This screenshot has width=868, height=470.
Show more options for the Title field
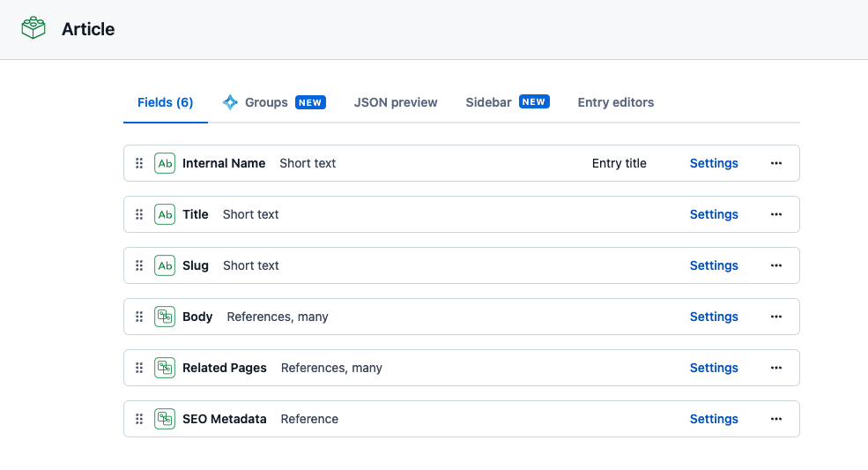click(776, 214)
